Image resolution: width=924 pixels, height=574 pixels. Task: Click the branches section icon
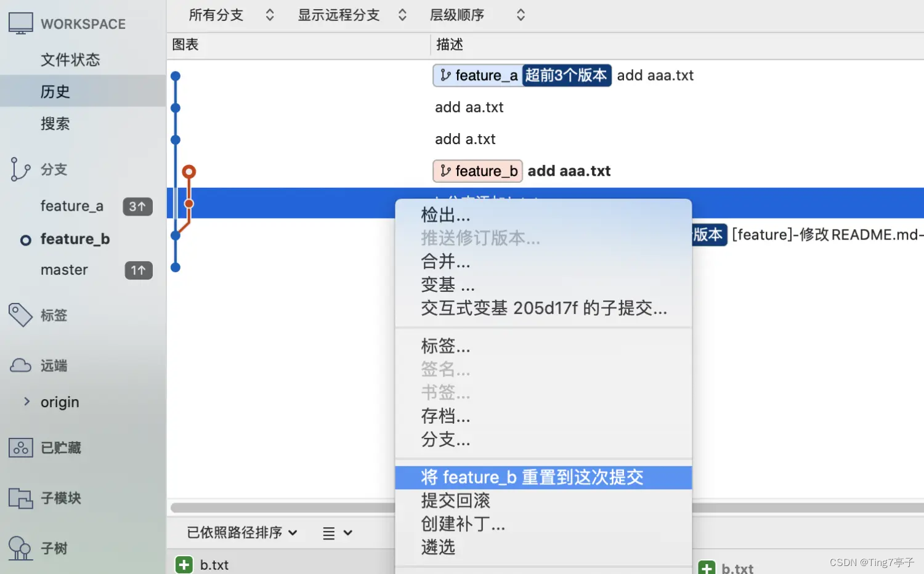[x=20, y=169]
